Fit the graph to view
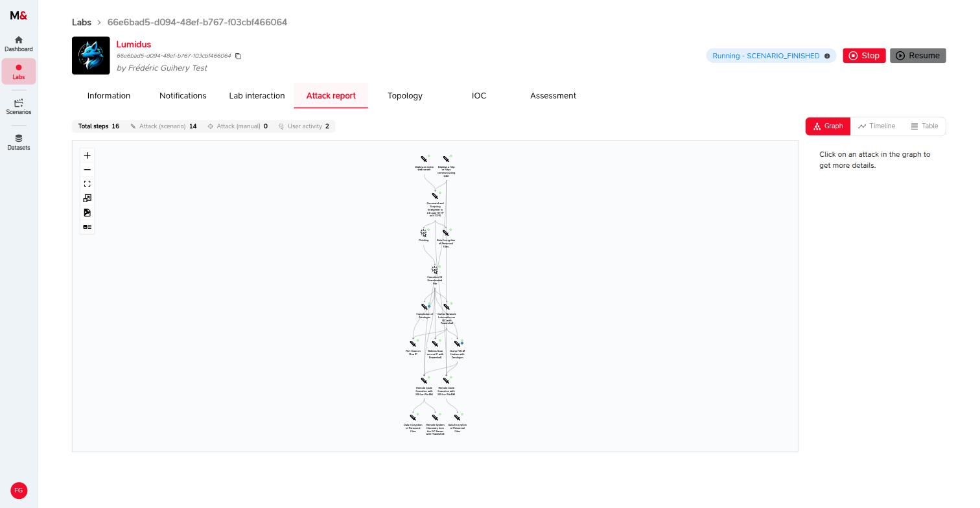Image resolution: width=980 pixels, height=508 pixels. pyautogui.click(x=87, y=184)
